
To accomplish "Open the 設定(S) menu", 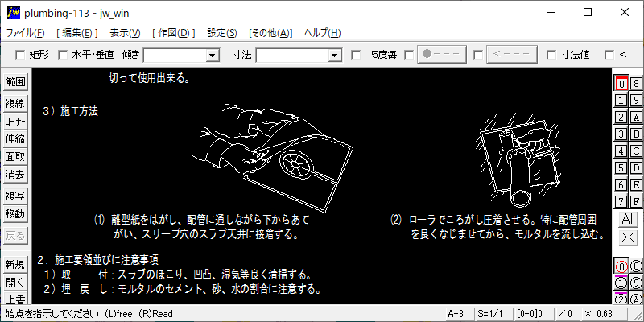I will point(222,33).
